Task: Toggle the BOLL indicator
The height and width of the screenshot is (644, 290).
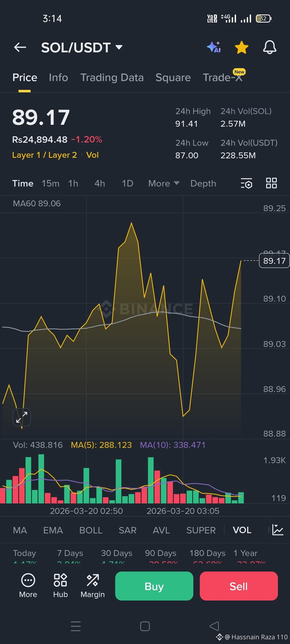Action: point(91,530)
